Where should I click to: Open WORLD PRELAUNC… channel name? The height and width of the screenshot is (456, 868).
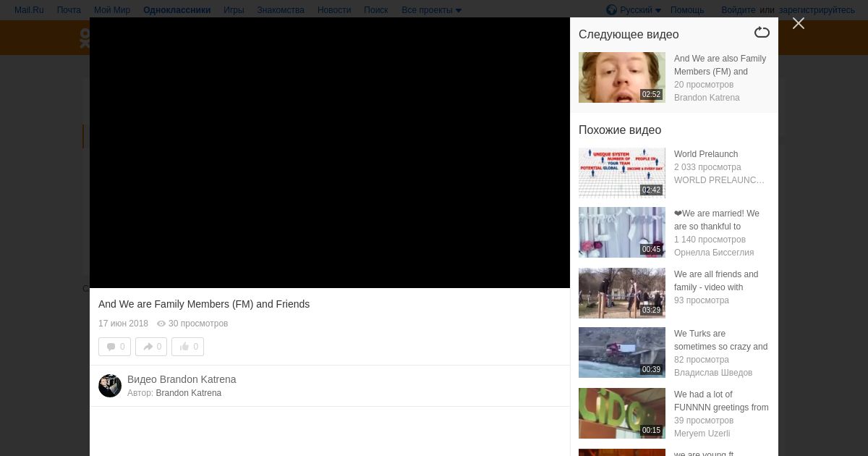tap(720, 180)
